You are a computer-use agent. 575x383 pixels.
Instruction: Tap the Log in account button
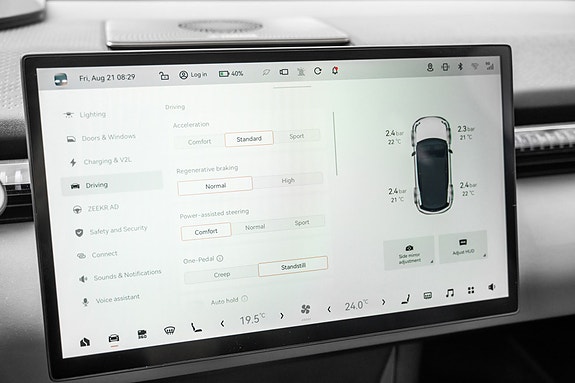click(193, 75)
